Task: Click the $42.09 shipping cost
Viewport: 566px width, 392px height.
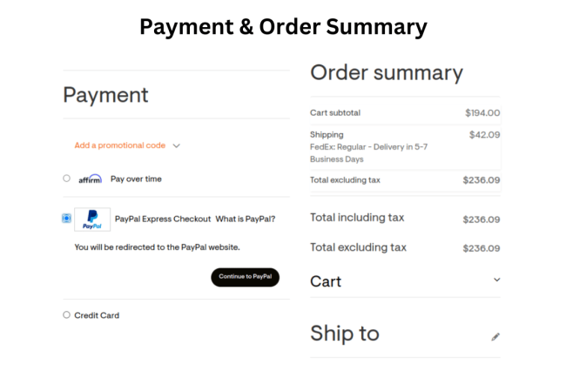Action: (x=484, y=135)
